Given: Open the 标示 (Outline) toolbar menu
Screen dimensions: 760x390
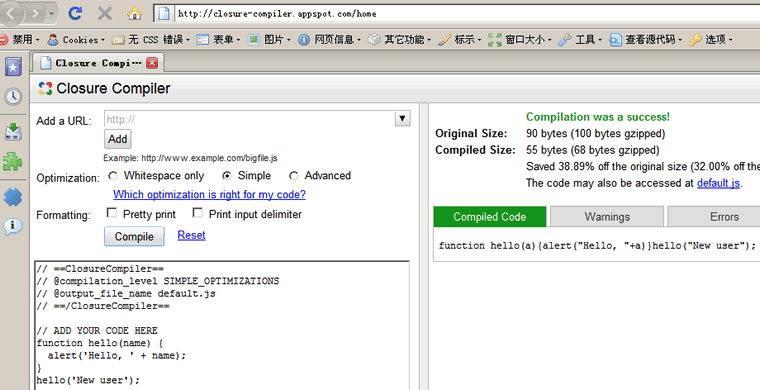Looking at the screenshot, I should 459,40.
